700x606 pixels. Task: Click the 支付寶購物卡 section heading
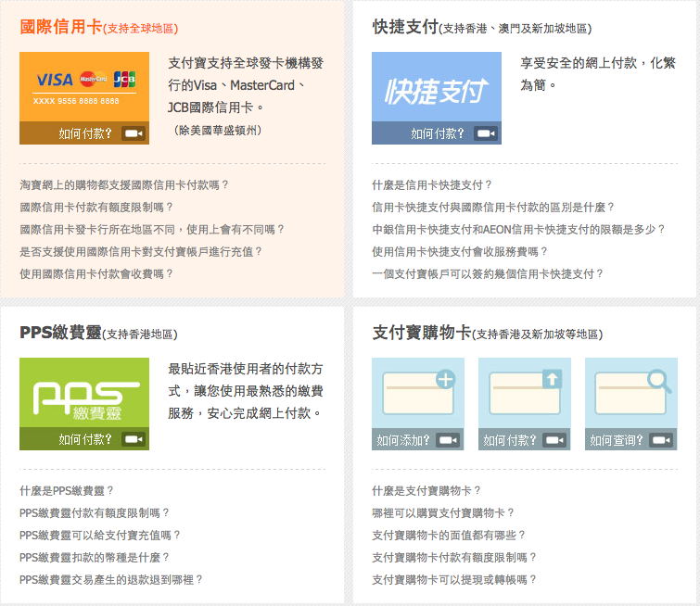coord(488,333)
